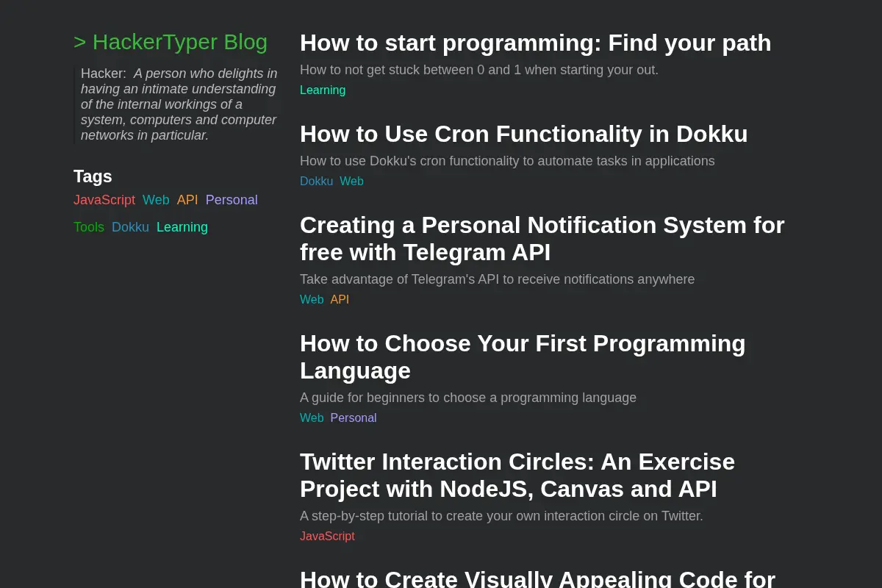This screenshot has height=588, width=882.
Task: Click 'Take advantage of Telegram's API' description
Action: point(497,279)
